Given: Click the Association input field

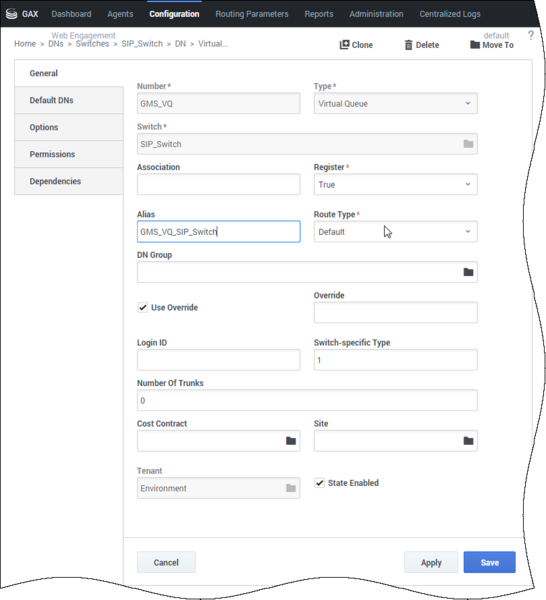Looking at the screenshot, I should point(218,184).
